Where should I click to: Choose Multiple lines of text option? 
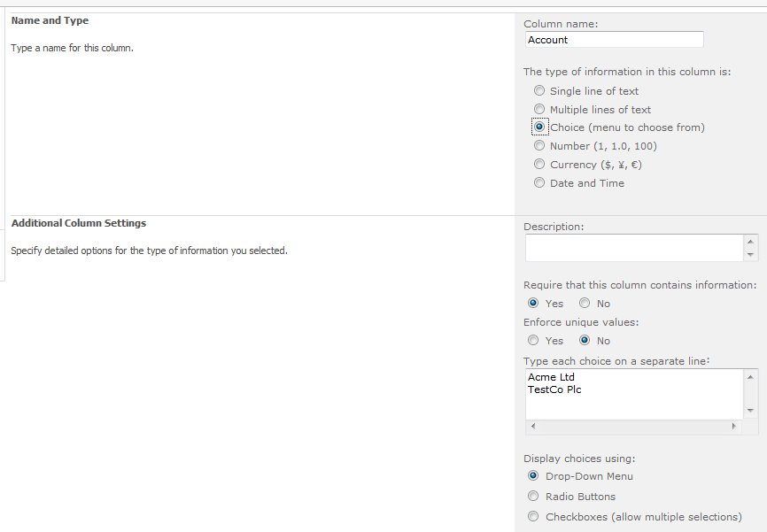pos(539,110)
